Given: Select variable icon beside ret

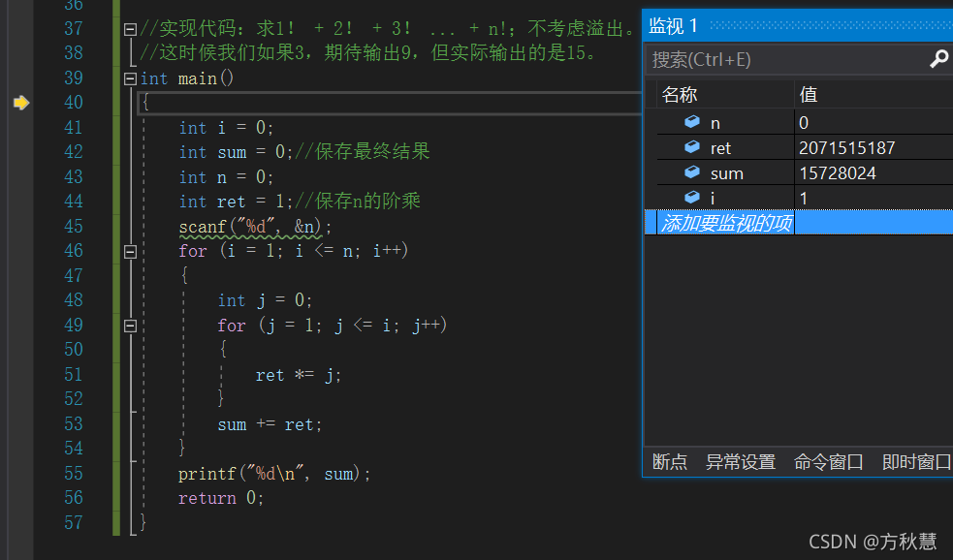Looking at the screenshot, I should click(691, 147).
